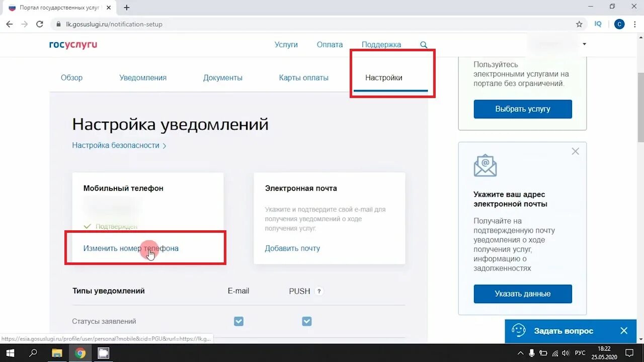Click Добавить почту link
644x362 pixels.
pyautogui.click(x=292, y=248)
